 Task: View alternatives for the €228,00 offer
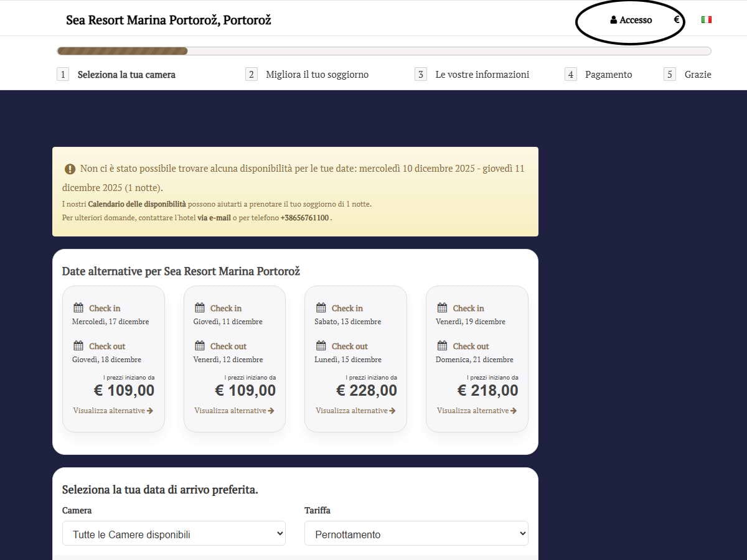(355, 411)
